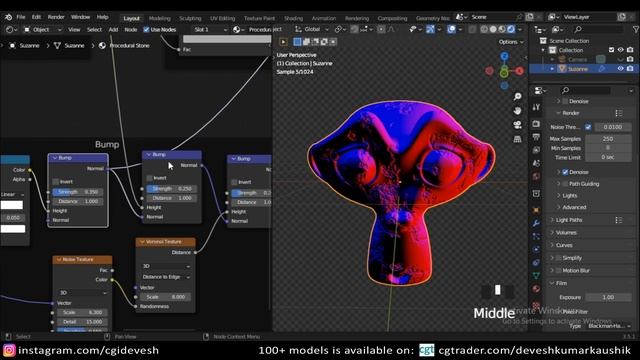Viewport: 640px width, 360px height.
Task: Enable the Simplify checkbox
Action: (559, 258)
